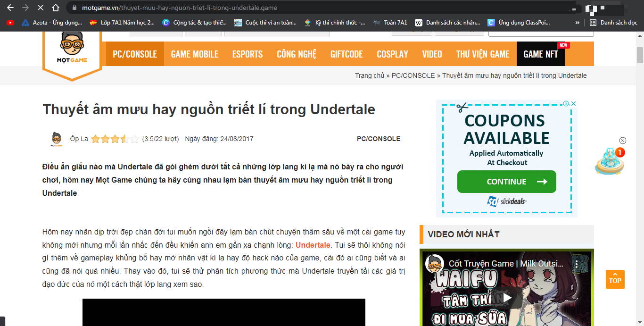
Task: Click the rating count (3.5/22 lượt)
Action: tap(160, 139)
